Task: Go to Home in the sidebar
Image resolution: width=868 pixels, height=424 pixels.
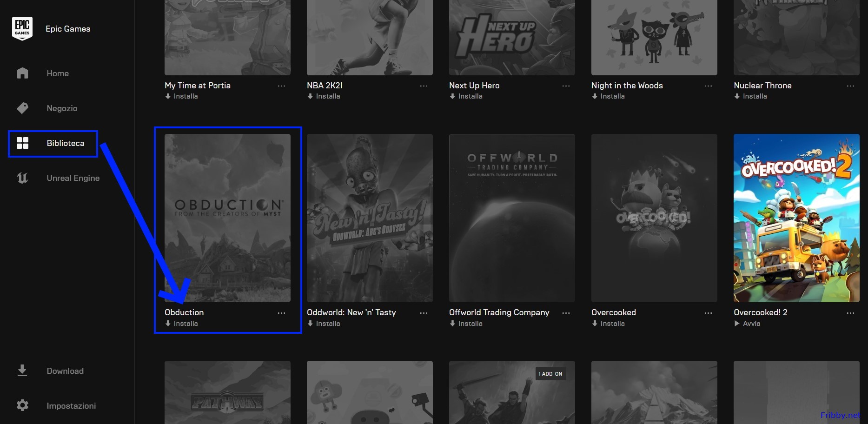Action: 58,73
